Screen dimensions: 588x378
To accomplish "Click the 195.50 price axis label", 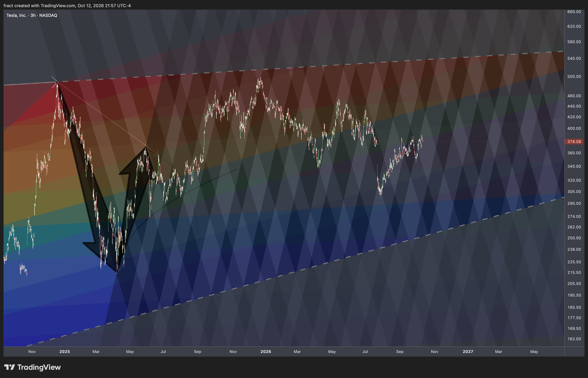I will 574,295.
